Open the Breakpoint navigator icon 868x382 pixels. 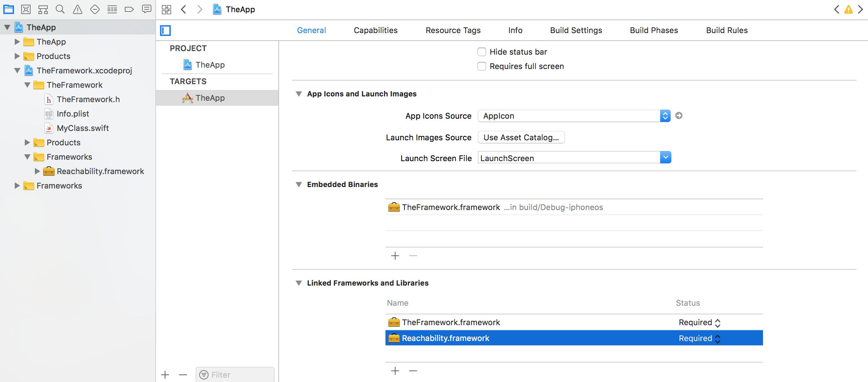(x=129, y=9)
